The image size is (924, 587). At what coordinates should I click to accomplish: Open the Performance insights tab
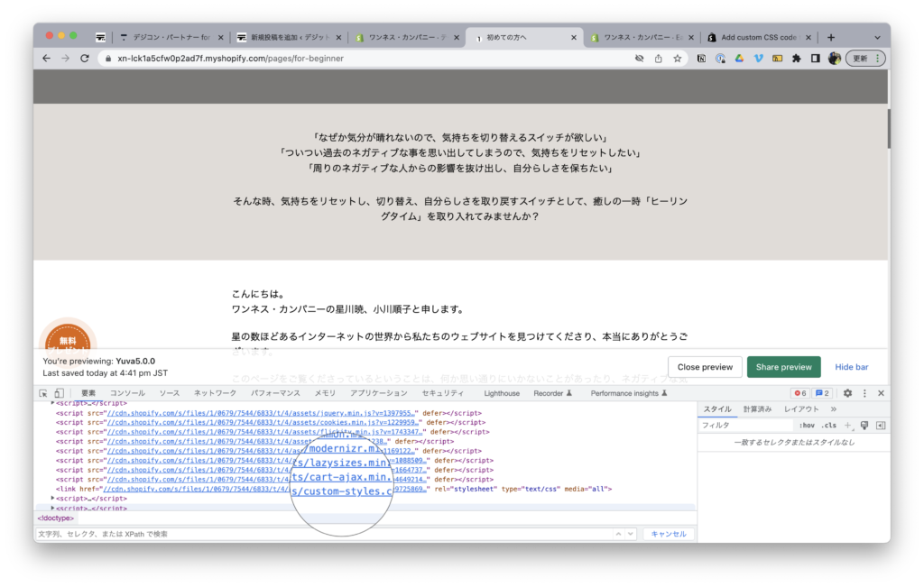[x=629, y=393]
